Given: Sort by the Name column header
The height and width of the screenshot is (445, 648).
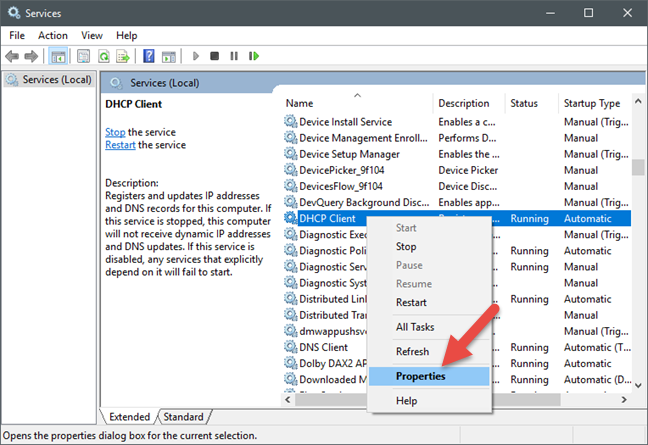Looking at the screenshot, I should pos(358,103).
